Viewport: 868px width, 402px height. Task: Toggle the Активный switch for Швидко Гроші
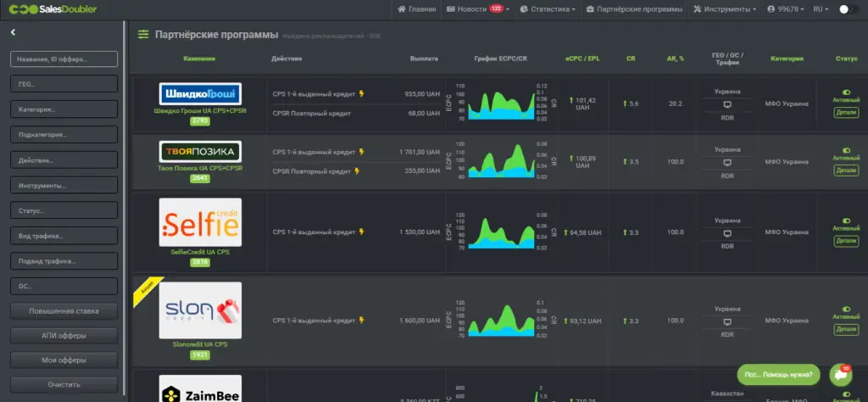point(846,92)
